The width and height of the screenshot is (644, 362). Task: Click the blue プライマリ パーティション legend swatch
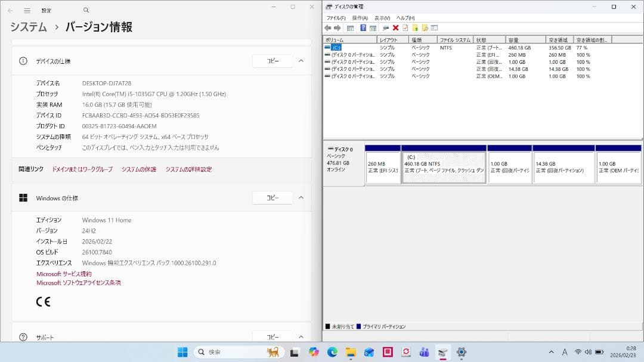pyautogui.click(x=358, y=327)
